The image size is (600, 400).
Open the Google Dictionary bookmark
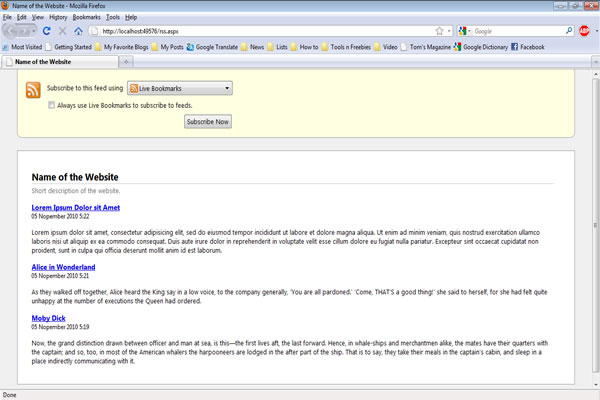tap(481, 47)
